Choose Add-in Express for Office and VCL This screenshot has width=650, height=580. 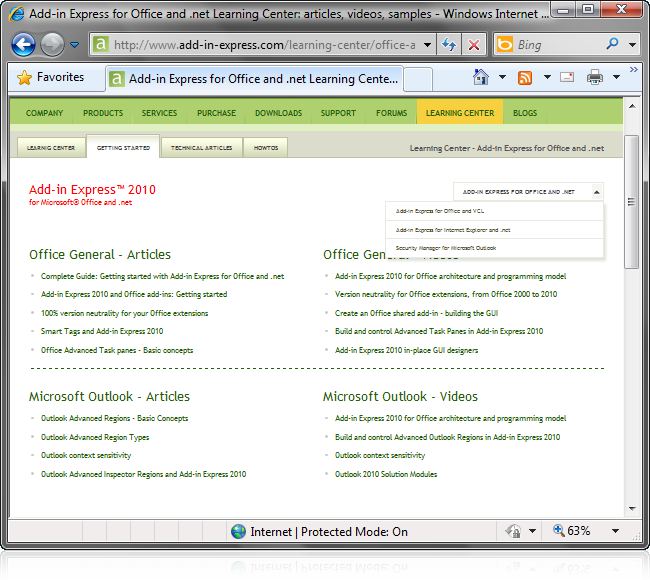[x=494, y=211]
